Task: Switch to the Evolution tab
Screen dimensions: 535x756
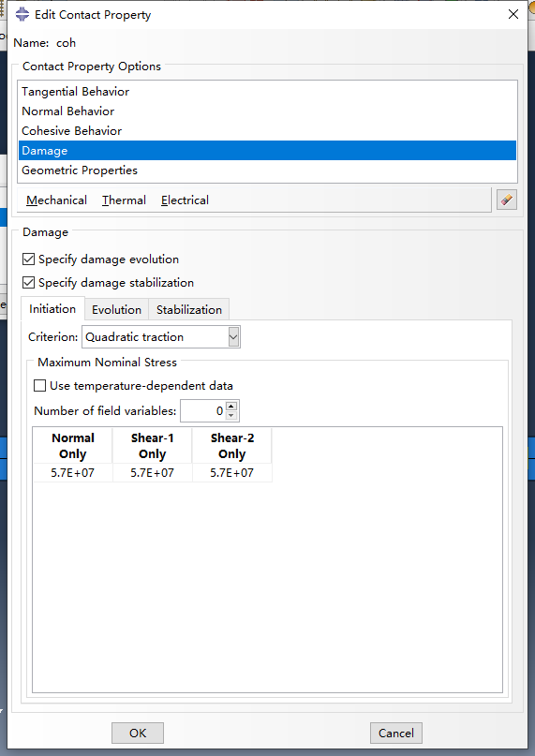Action: [117, 309]
